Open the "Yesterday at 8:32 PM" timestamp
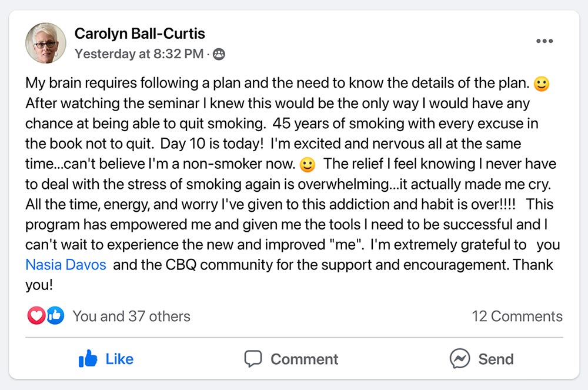The width and height of the screenshot is (588, 390). click(139, 54)
